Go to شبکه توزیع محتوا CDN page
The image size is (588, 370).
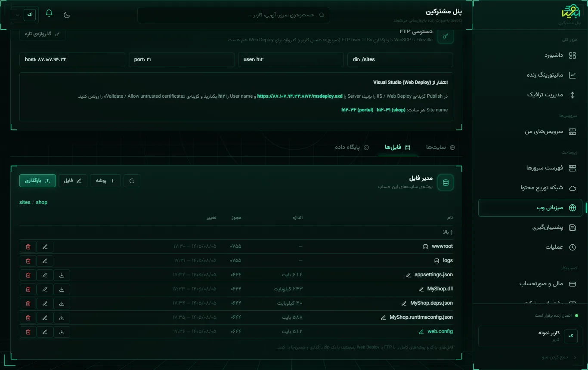530,188
